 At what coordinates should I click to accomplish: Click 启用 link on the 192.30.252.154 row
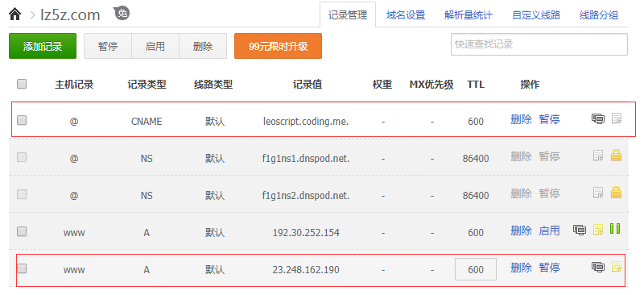549,231
